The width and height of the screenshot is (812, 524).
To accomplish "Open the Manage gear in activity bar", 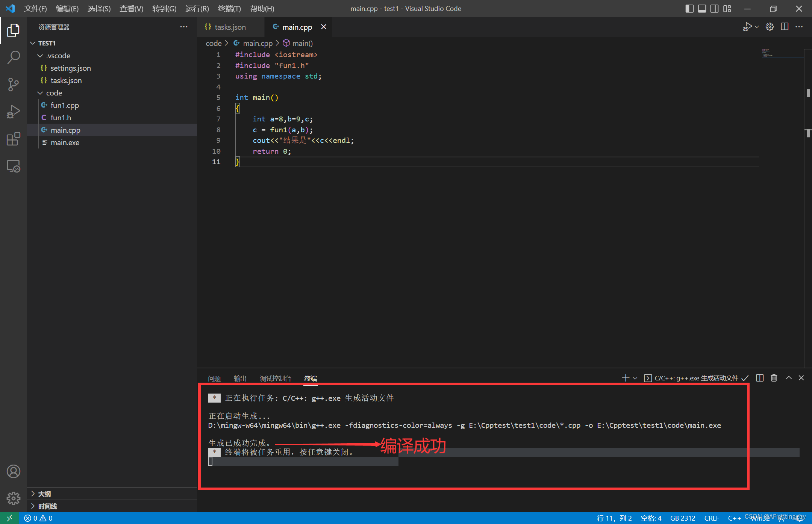I will 14,498.
